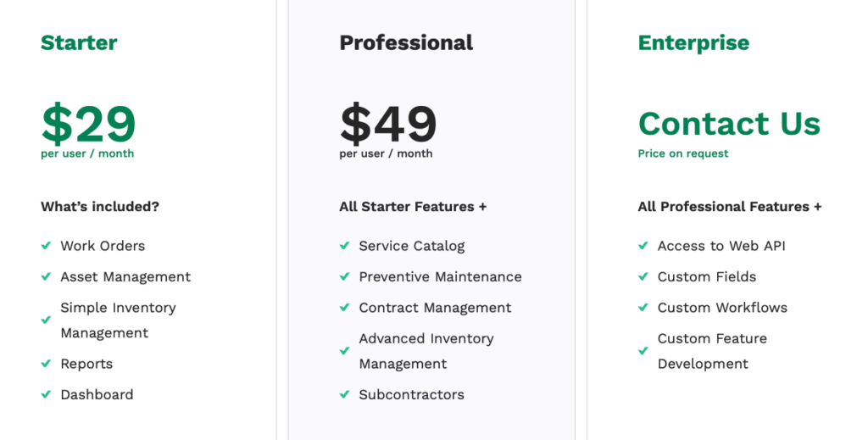Viewport: 868px width, 440px height.
Task: Click the $49 Professional price
Action: [388, 124]
